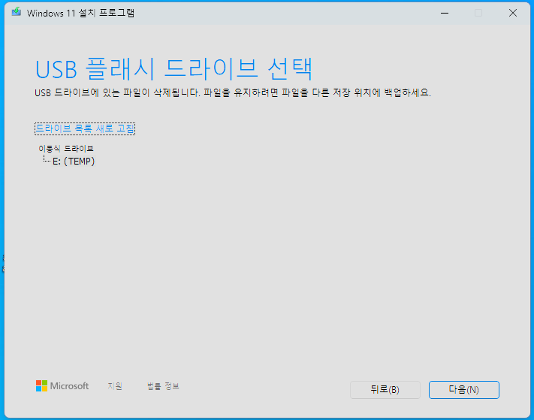Viewport: 534px width, 420px height.
Task: Click the USB file deletion warning text
Action: (x=233, y=93)
